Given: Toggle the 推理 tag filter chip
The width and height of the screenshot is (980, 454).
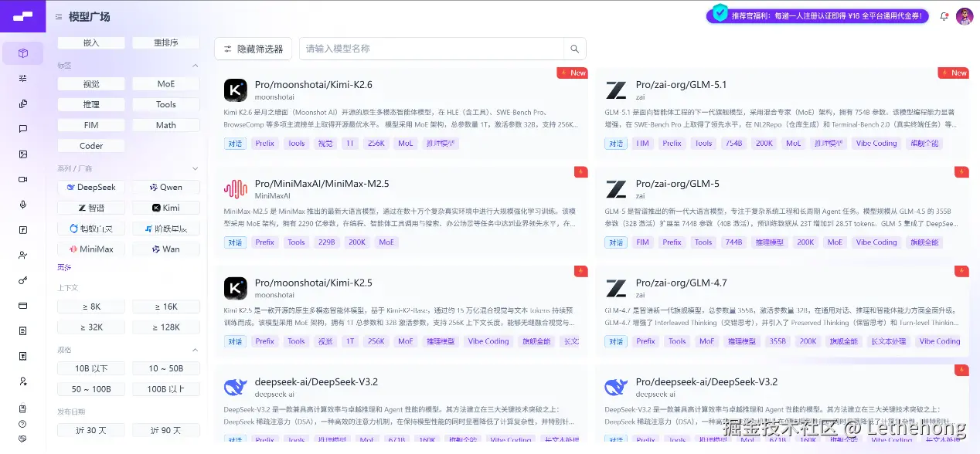Looking at the screenshot, I should 91,104.
